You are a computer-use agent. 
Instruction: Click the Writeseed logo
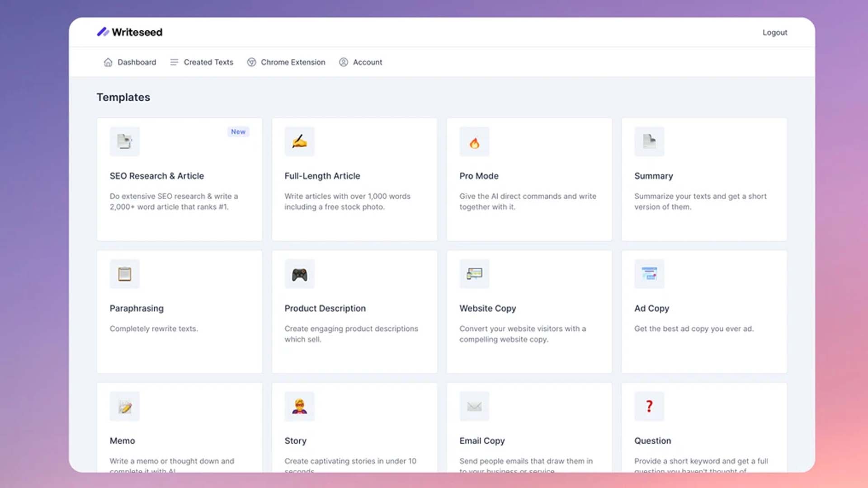[x=130, y=32]
